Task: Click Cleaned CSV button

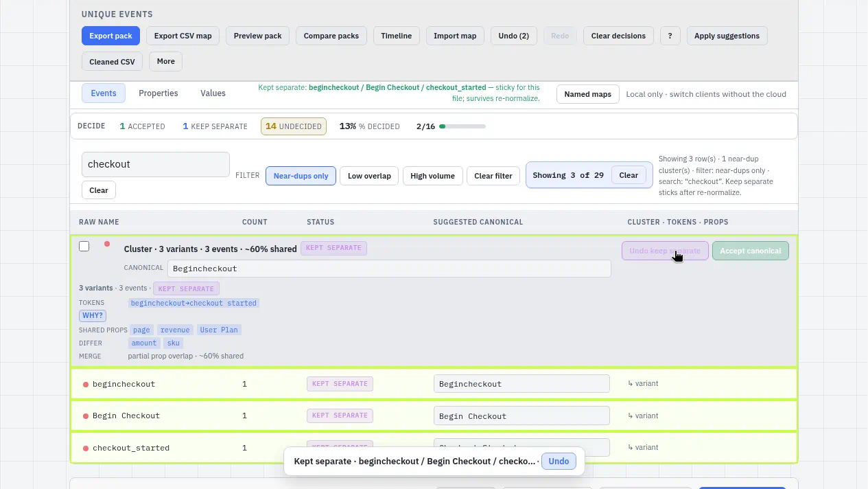Action: pos(113,61)
